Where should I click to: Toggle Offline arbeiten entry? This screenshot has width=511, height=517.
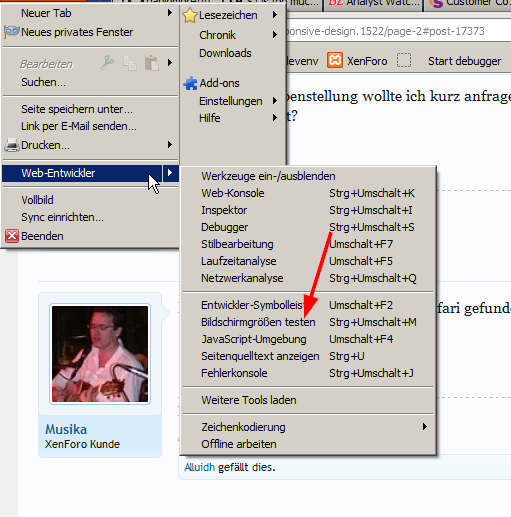(308, 444)
